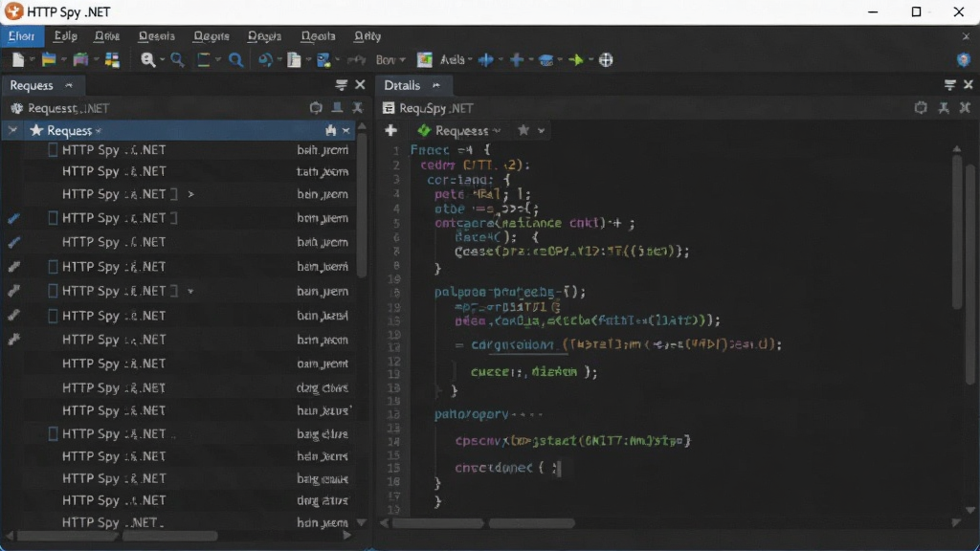Open the dropdown arrow next to the white zoom-in icon
The height and width of the screenshot is (551, 980).
coord(162,60)
